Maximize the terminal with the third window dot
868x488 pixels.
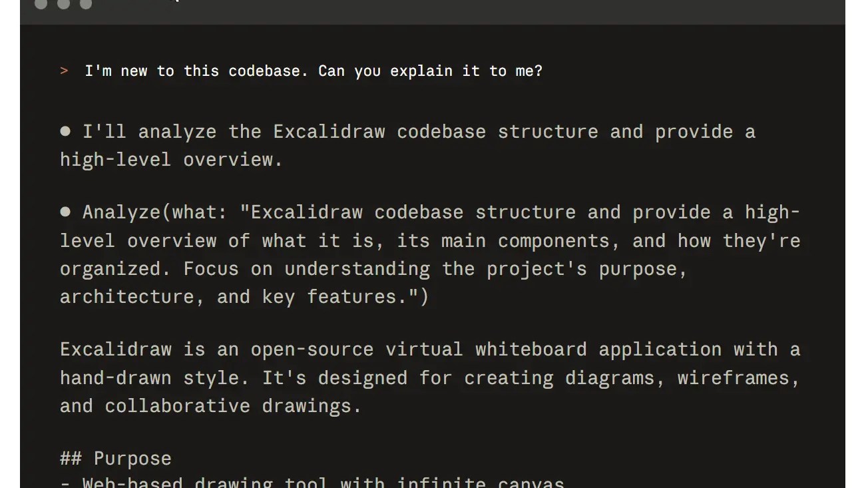(x=86, y=4)
